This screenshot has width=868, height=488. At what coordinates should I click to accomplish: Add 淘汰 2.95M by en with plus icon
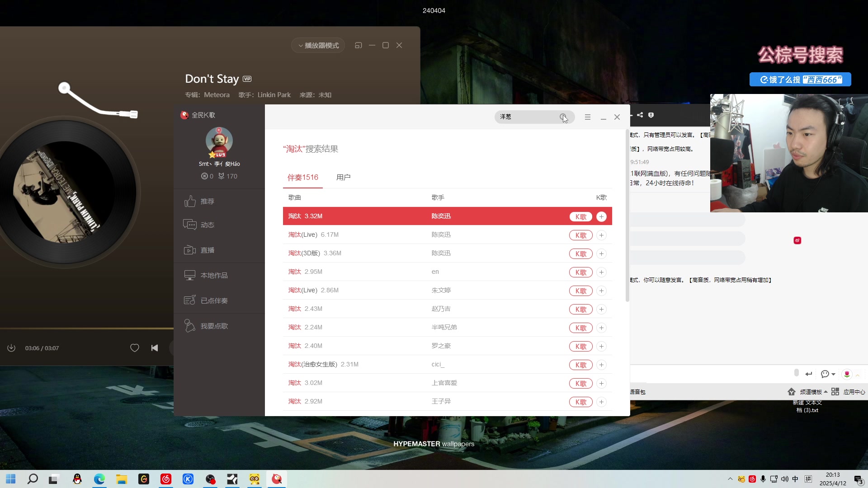coord(601,272)
